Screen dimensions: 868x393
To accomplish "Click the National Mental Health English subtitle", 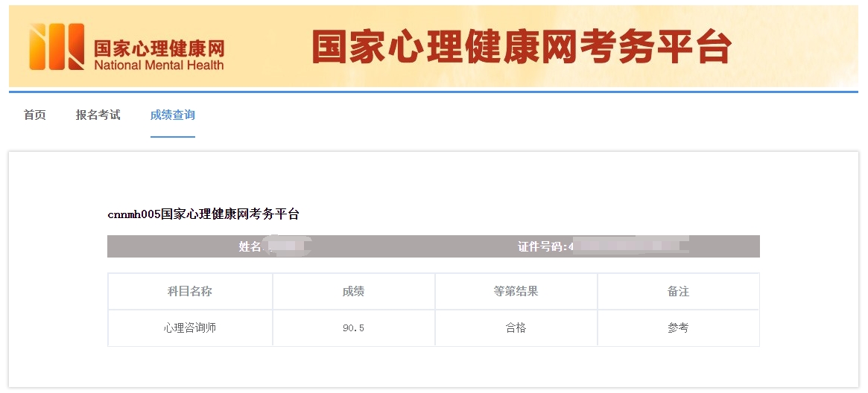I will tap(159, 65).
